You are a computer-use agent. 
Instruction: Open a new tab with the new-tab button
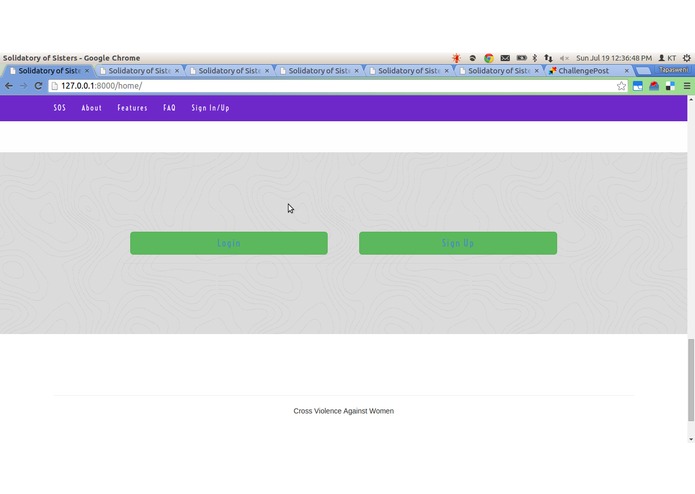click(x=643, y=71)
